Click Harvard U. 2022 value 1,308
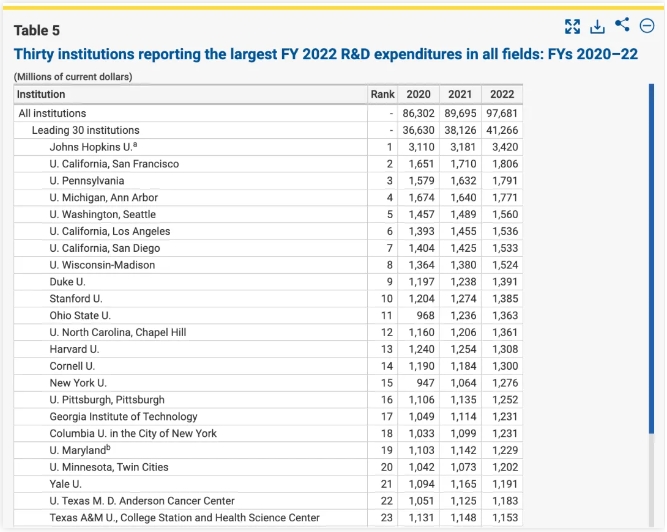Screen dimensions: 667x532 (505, 349)
